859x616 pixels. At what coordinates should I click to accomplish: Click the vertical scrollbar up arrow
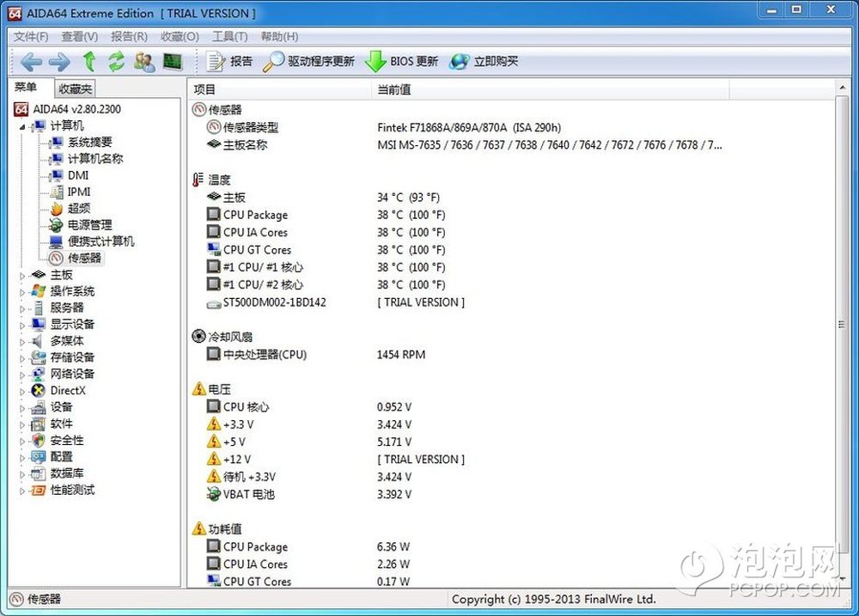(842, 88)
